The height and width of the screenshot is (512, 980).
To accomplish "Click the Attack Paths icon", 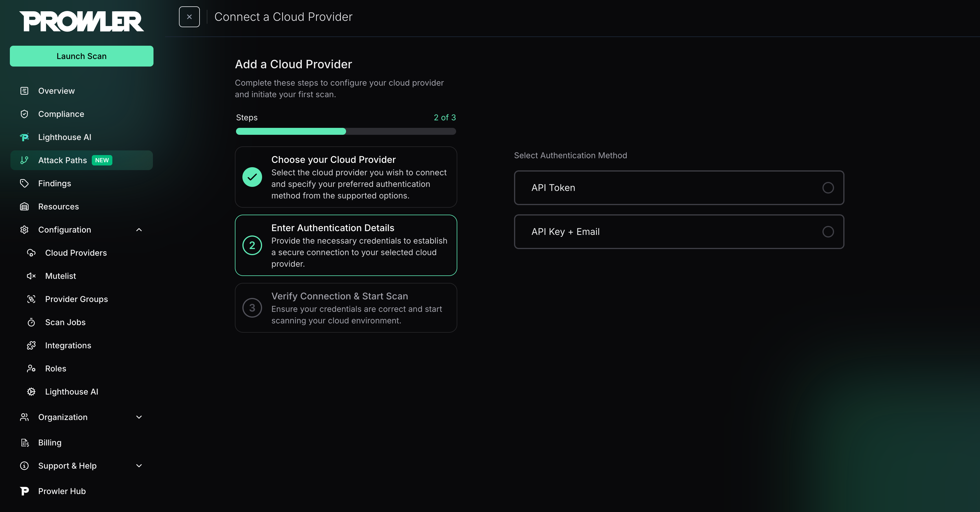I will point(24,160).
